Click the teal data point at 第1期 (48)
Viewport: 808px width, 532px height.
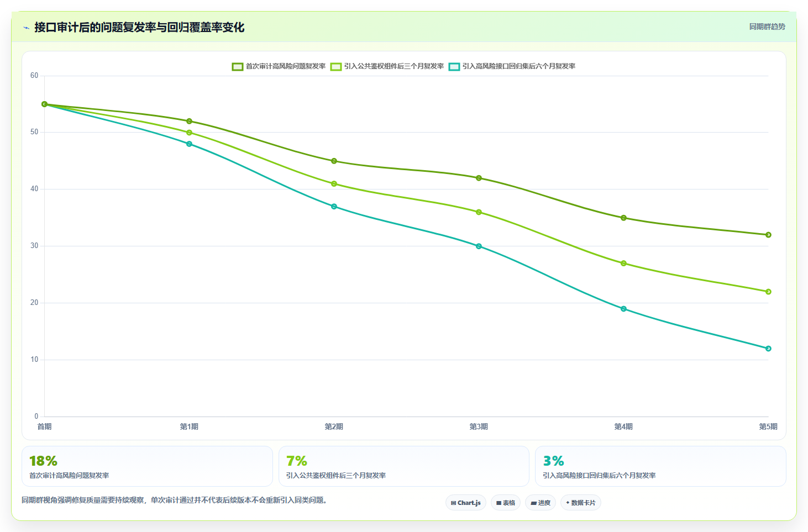[189, 144]
